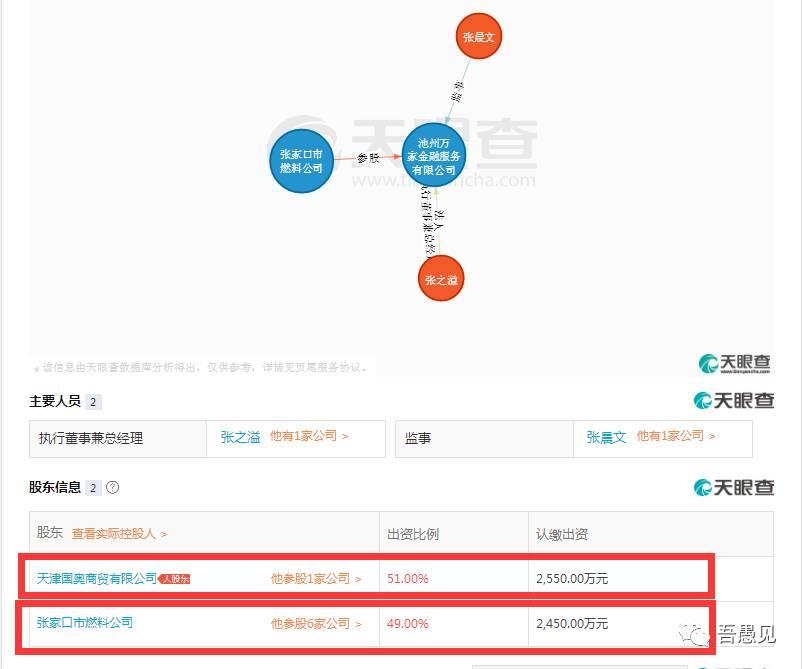Open 天津国奥商贸有限公司 shareholder link
Screen dimensions: 802x669
coord(97,578)
